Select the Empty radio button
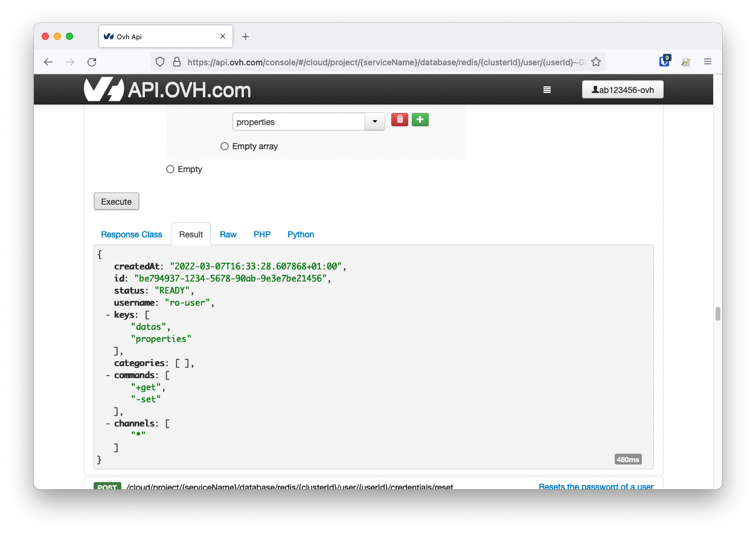The width and height of the screenshot is (756, 534). (170, 169)
